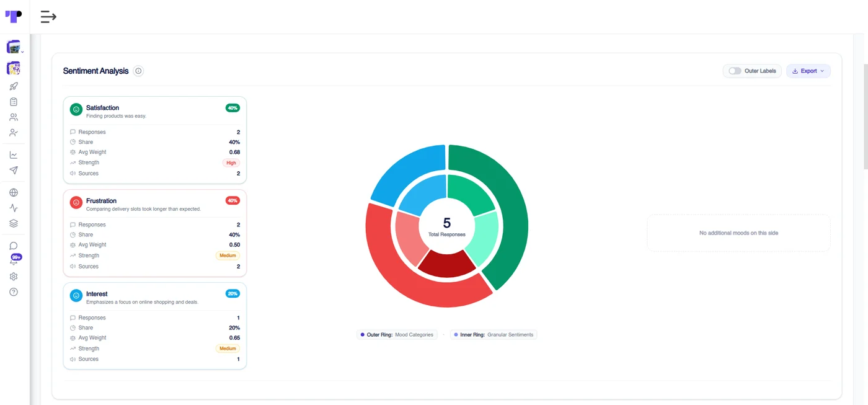Screen dimensions: 868x405
Task: Open the users group icon in the sidebar
Action: pyautogui.click(x=14, y=117)
